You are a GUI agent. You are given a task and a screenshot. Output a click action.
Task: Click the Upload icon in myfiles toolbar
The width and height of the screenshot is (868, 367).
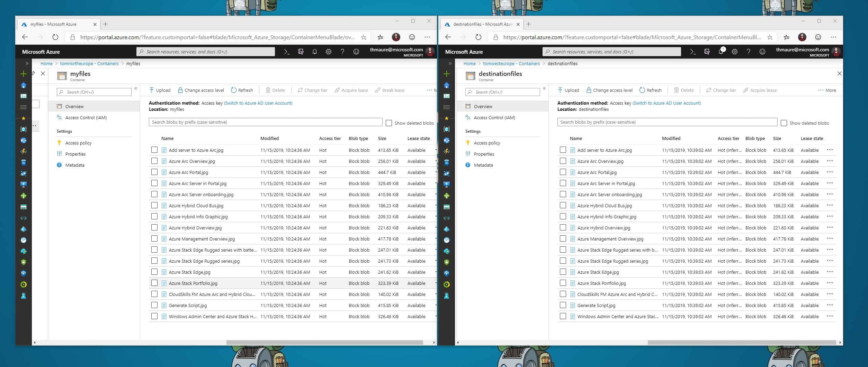151,90
